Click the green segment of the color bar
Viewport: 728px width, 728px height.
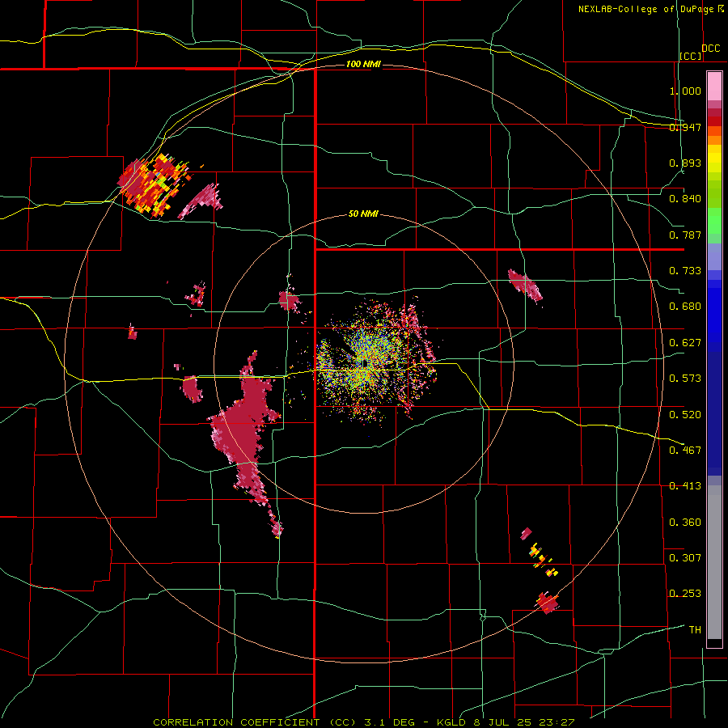tap(714, 225)
